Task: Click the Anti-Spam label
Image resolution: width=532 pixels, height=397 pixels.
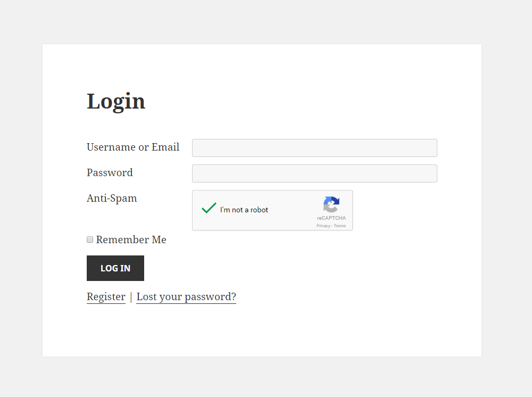Action: coord(112,198)
